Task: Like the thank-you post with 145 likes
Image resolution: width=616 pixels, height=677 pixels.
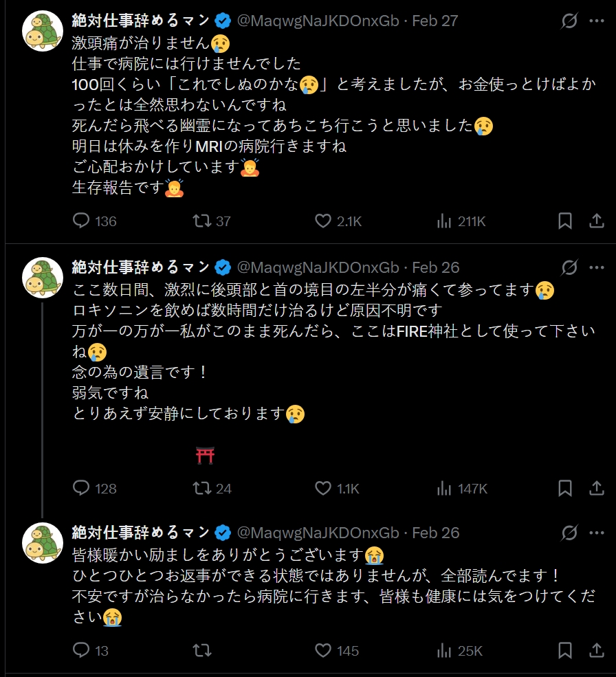Action: click(324, 650)
